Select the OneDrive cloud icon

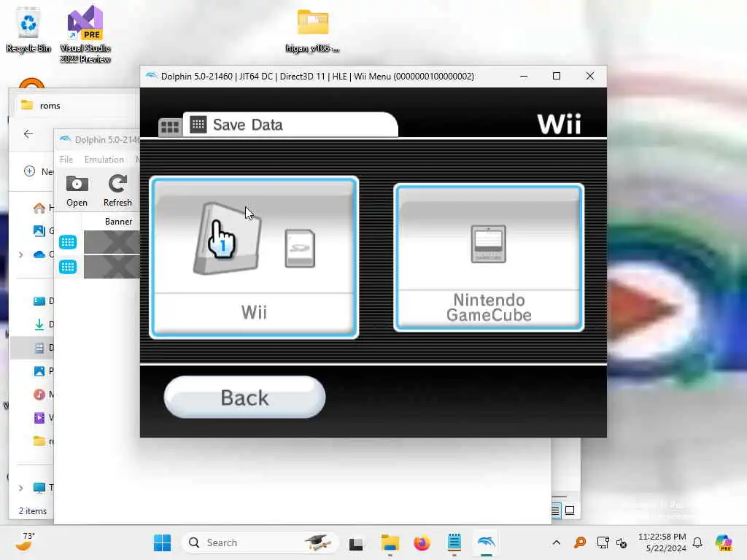(39, 254)
